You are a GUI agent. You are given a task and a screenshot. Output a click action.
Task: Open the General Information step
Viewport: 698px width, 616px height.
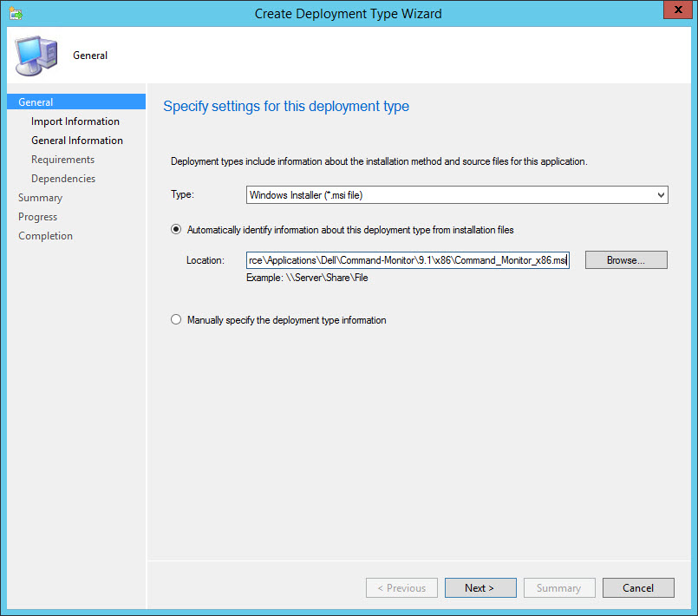pyautogui.click(x=77, y=141)
